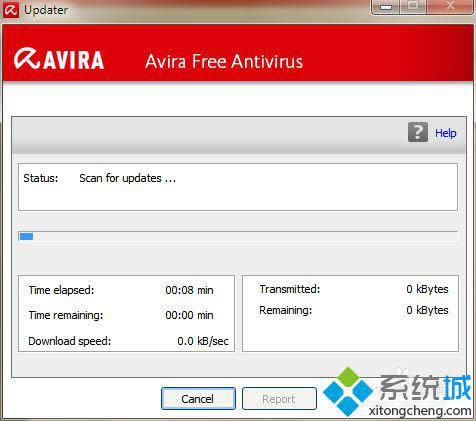Close the Updater window

[451, 6]
